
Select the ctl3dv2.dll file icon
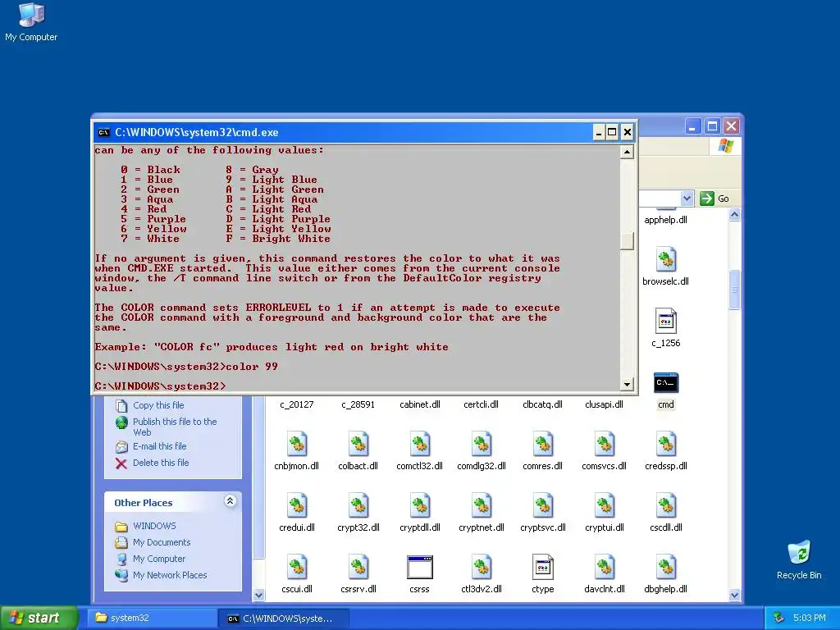481,568
